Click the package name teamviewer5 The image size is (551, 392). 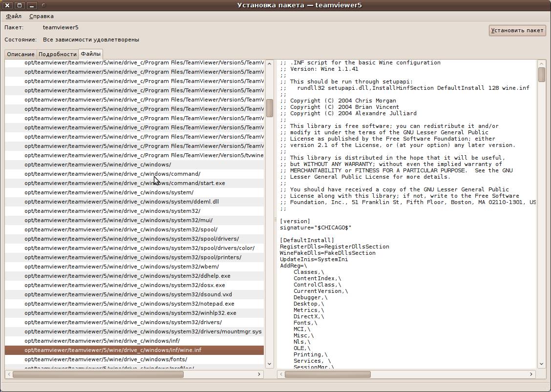[61, 27]
